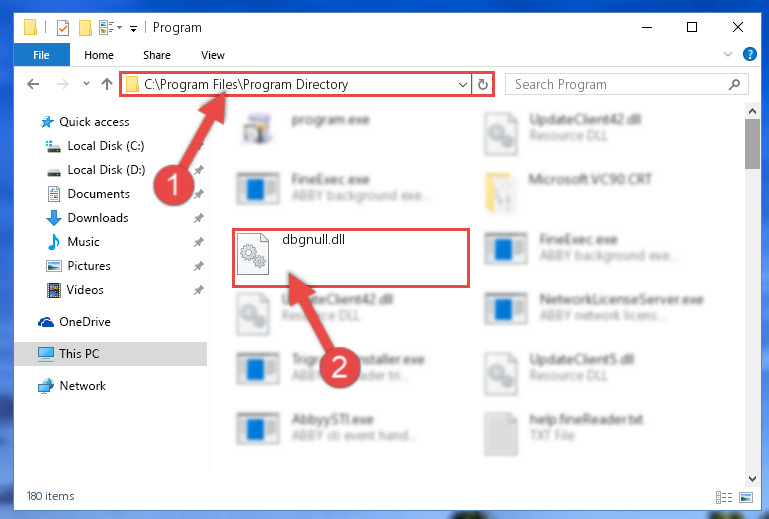Switch to the View ribbon tab

[x=213, y=55]
